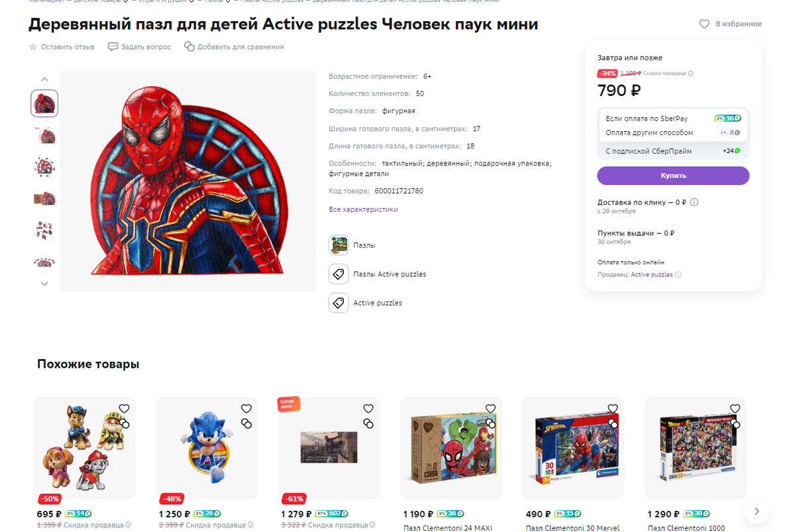This screenshot has height=532, width=795.
Task: Add the Sonic puzzle to comparison
Action: tap(246, 423)
